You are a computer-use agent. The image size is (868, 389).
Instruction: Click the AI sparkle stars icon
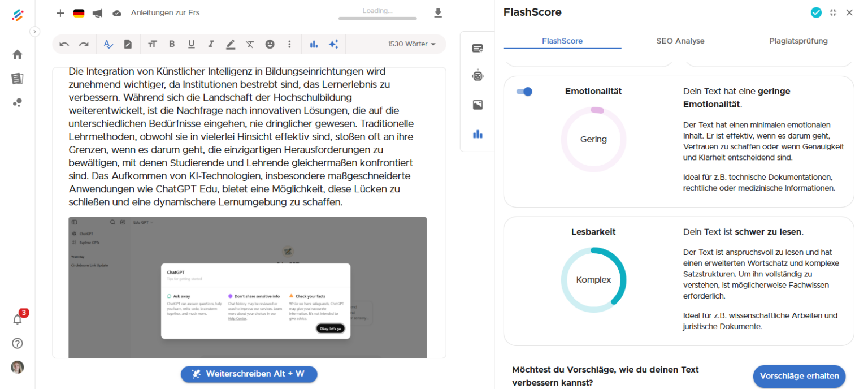click(334, 44)
